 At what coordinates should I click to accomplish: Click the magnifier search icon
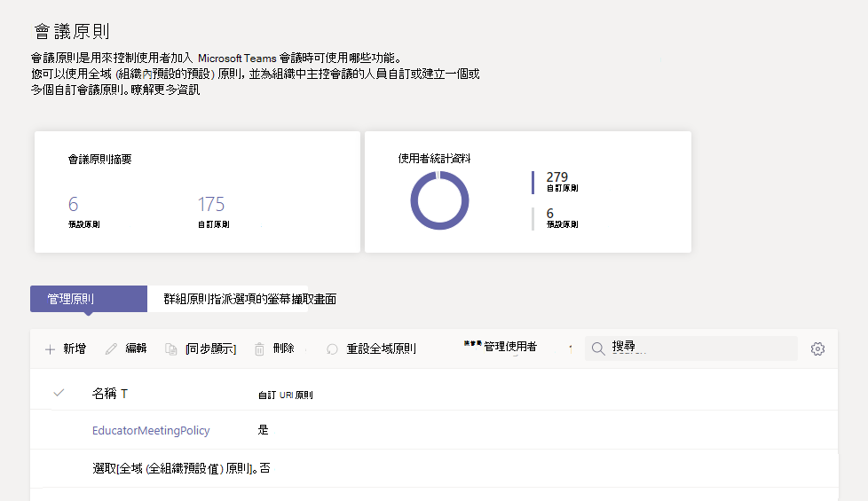click(x=598, y=348)
